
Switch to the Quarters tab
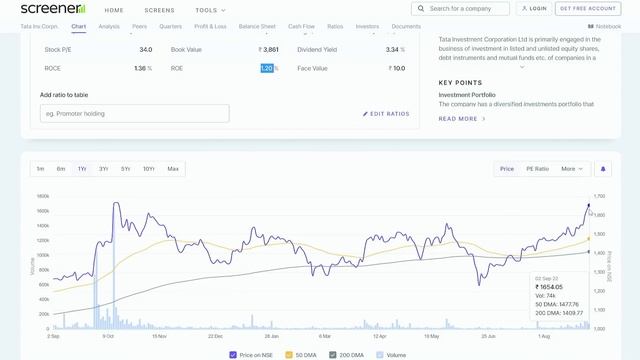[171, 27]
